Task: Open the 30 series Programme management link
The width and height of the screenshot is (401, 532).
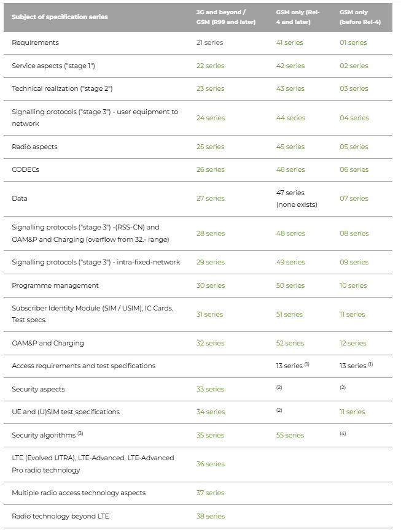Action: click(x=211, y=285)
